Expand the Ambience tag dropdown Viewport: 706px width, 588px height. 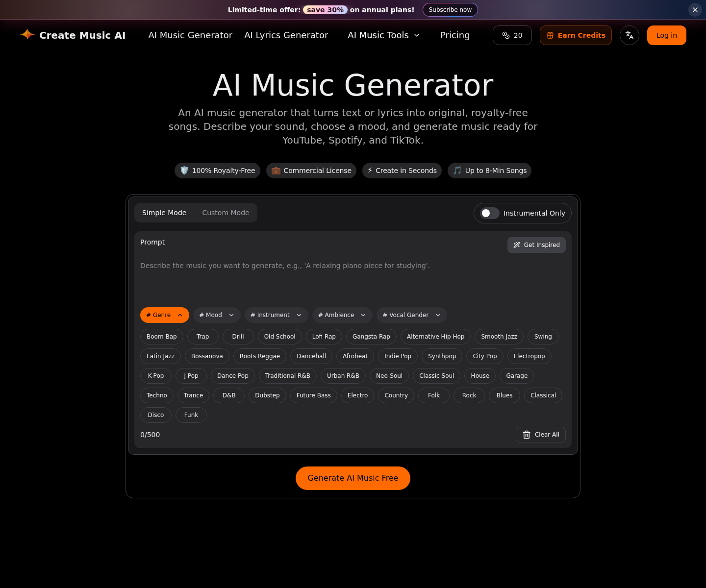click(342, 315)
